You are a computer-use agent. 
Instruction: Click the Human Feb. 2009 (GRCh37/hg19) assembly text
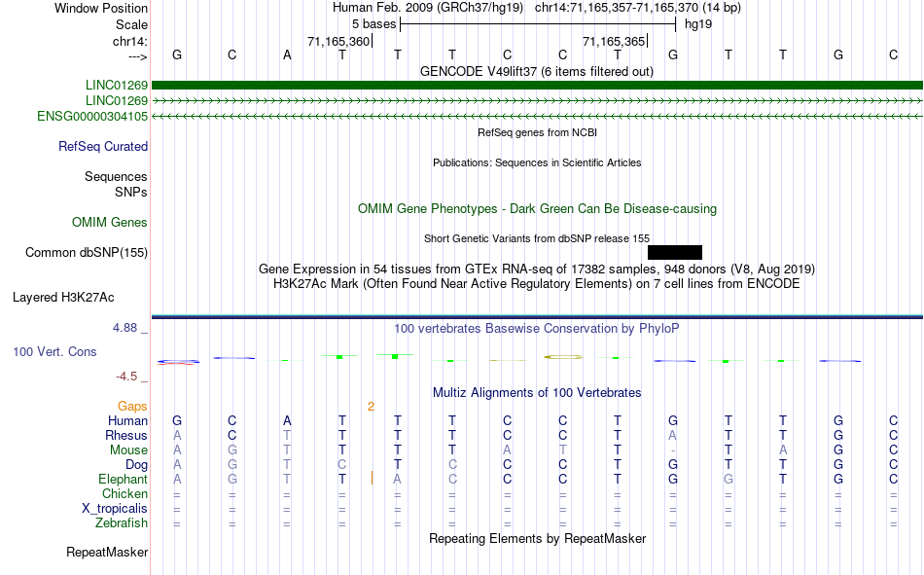pyautogui.click(x=428, y=8)
